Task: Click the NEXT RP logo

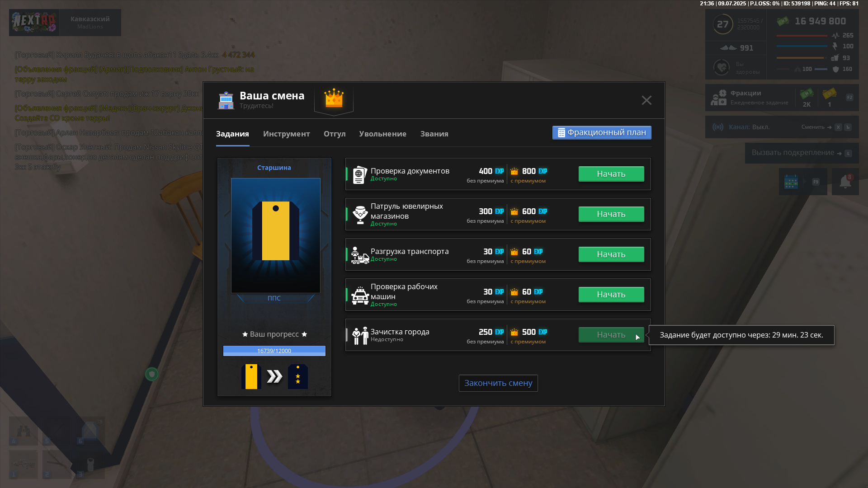Action: point(34,22)
